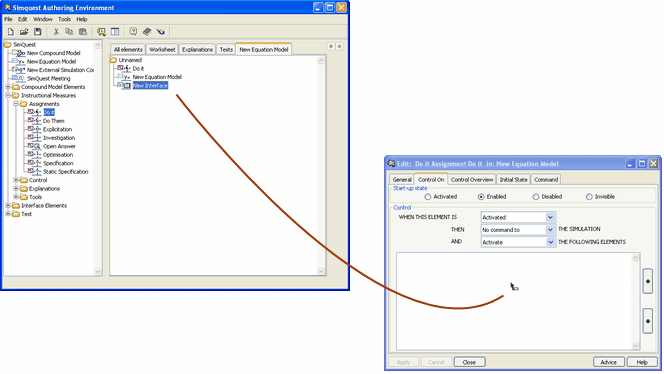This screenshot has height=374, width=664.
Task: Click the library tree scrollbar down arrow
Action: 98,271
